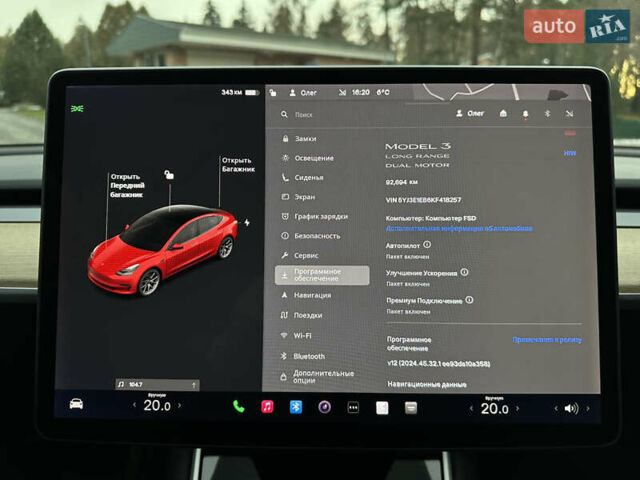Viewport: 640px width, 480px height.
Task: Tap driver temperature 20.0 value
Action: [157, 406]
